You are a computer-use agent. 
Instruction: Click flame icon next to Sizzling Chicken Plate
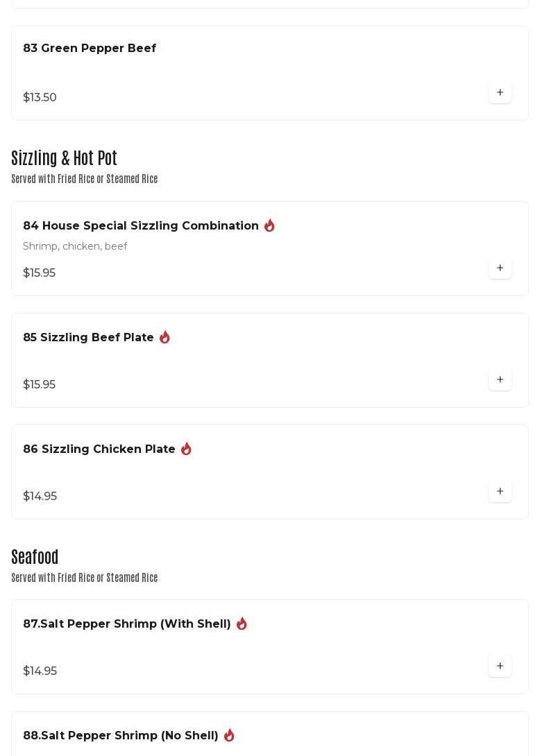tap(186, 449)
